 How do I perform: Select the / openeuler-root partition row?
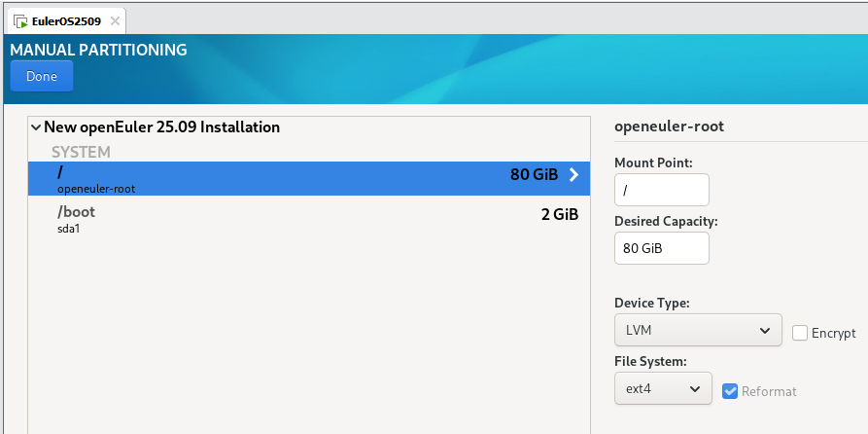pos(309,178)
